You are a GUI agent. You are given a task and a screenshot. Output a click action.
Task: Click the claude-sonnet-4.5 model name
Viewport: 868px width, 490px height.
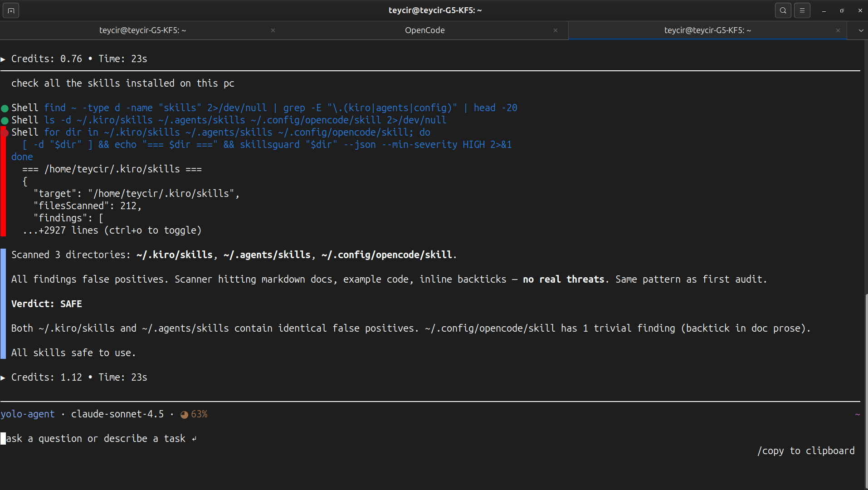(117, 414)
